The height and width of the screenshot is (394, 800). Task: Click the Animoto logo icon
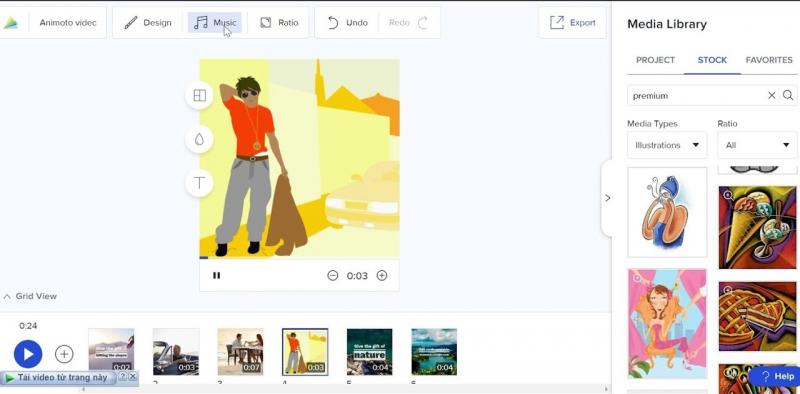[10, 22]
